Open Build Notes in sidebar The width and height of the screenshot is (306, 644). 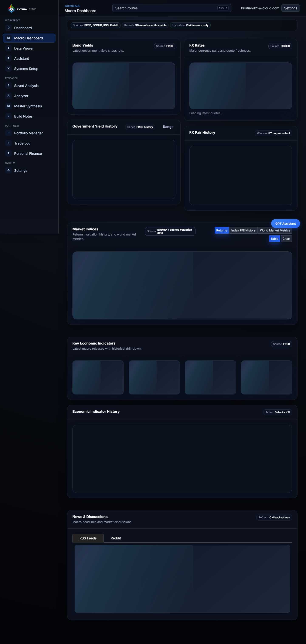[29, 116]
